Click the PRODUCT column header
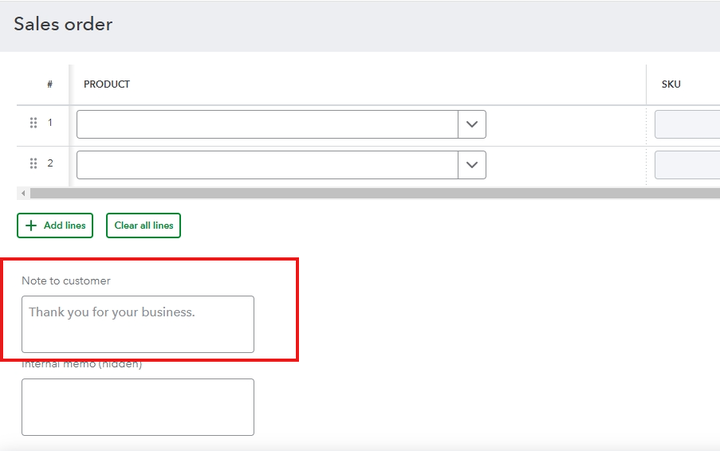The height and width of the screenshot is (451, 720). tap(107, 84)
